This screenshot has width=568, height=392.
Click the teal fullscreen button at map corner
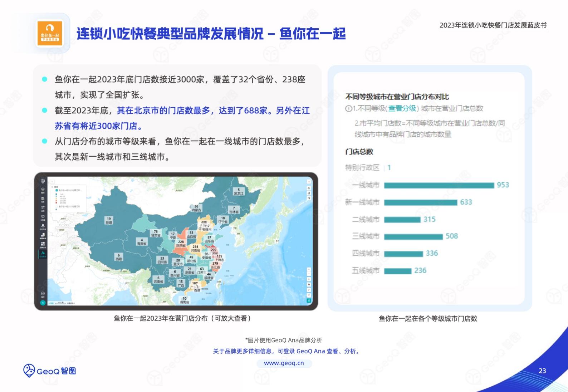(x=309, y=300)
